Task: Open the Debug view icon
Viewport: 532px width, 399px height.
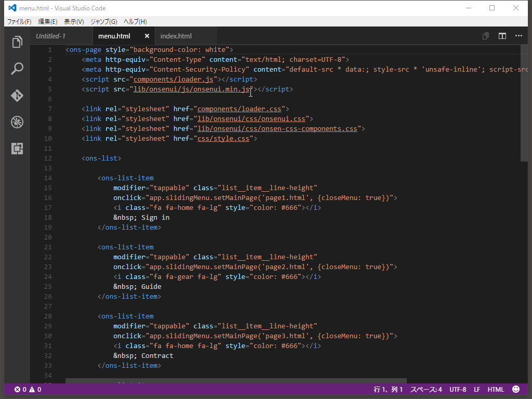Action: click(17, 122)
